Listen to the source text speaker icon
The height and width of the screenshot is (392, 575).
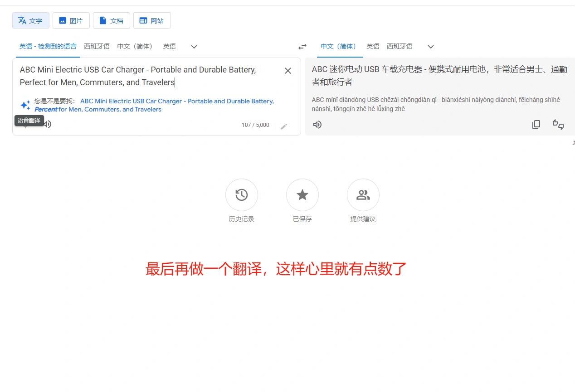click(47, 124)
